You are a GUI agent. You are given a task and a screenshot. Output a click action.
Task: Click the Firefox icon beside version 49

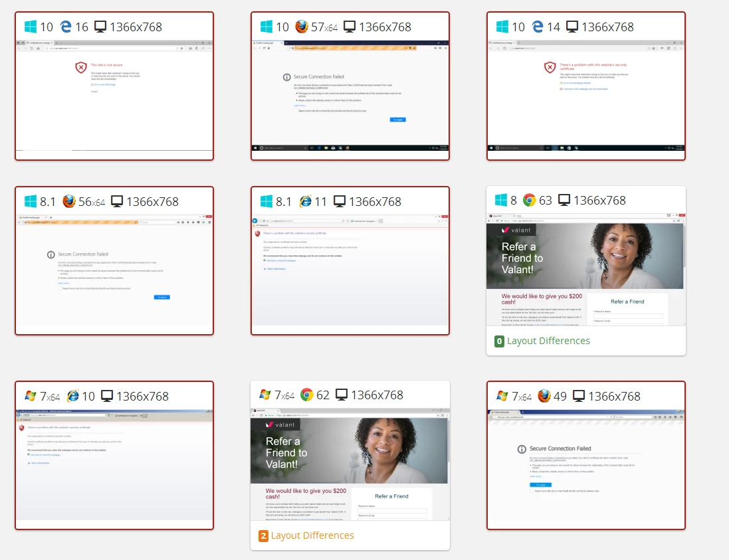544,396
